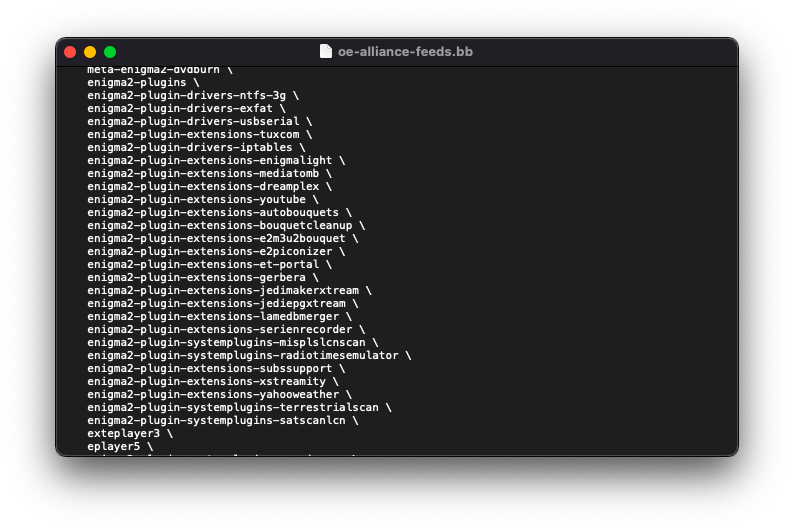Click on enigma2-plugin-extensions-yahooweather entry

point(213,394)
